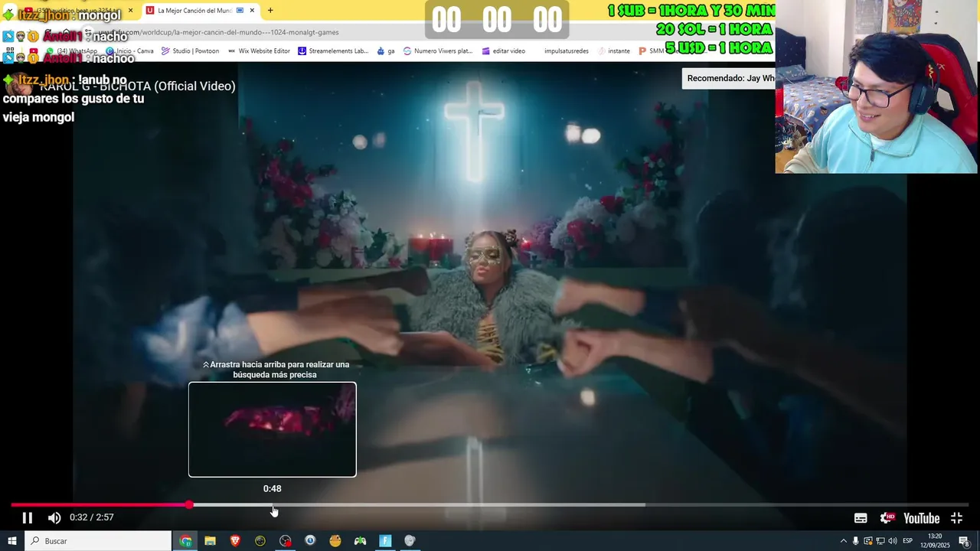Click the seek preview thumbnail
Image resolution: width=980 pixels, height=551 pixels.
pos(273,429)
